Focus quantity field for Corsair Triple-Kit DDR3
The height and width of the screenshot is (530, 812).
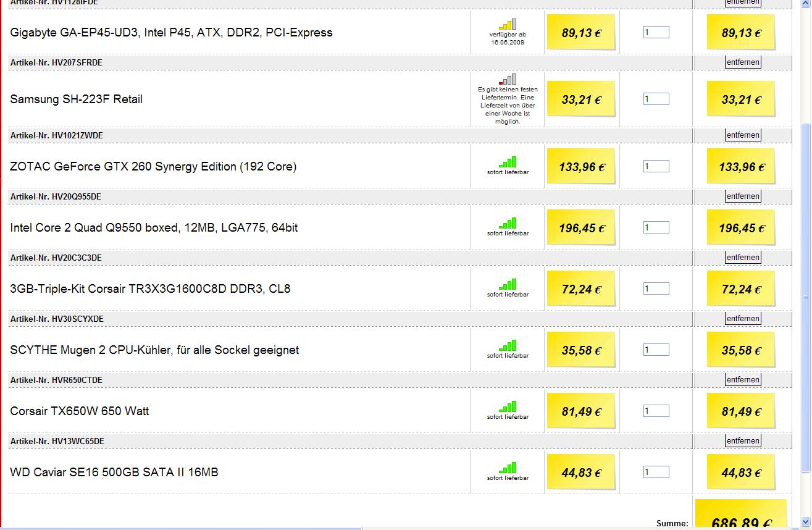pyautogui.click(x=656, y=288)
